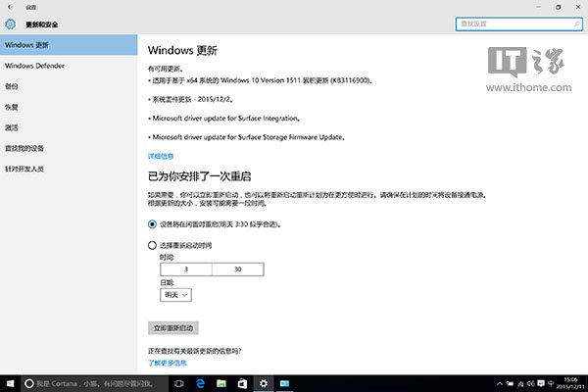
Task: Click battery icon in system tray
Action: pos(510,383)
